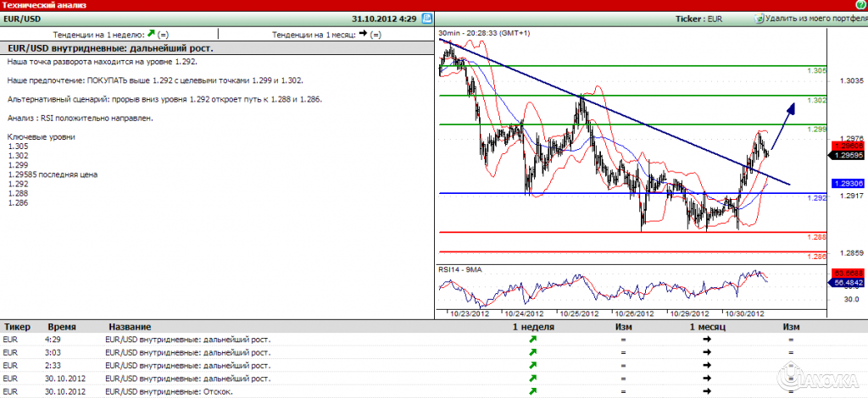Click the '1 неделя' column header
The width and height of the screenshot is (868, 398).
pos(533,327)
